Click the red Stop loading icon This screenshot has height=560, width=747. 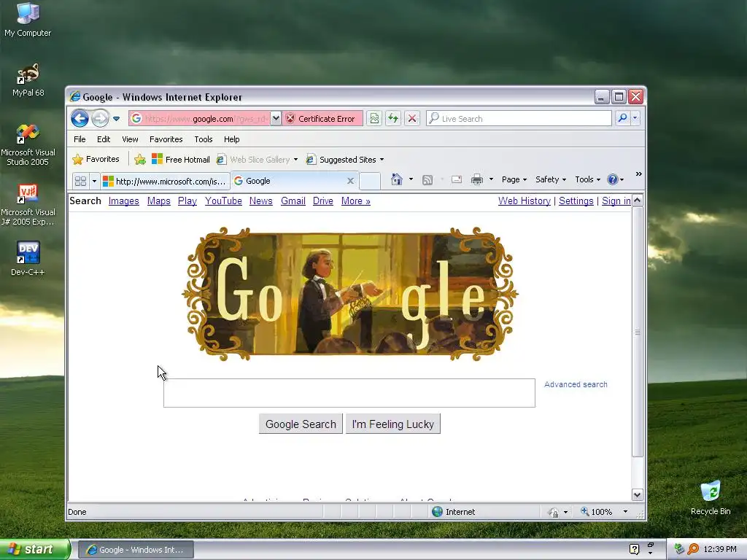pos(412,119)
